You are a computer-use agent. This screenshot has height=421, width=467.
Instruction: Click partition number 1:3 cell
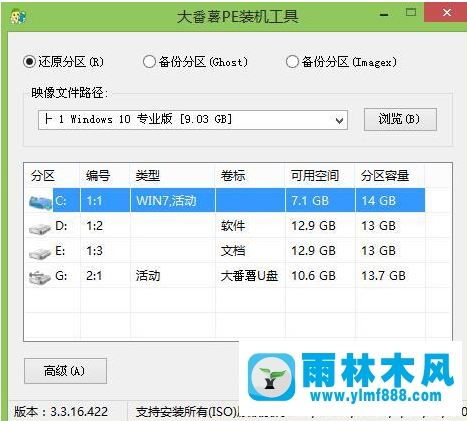(95, 251)
